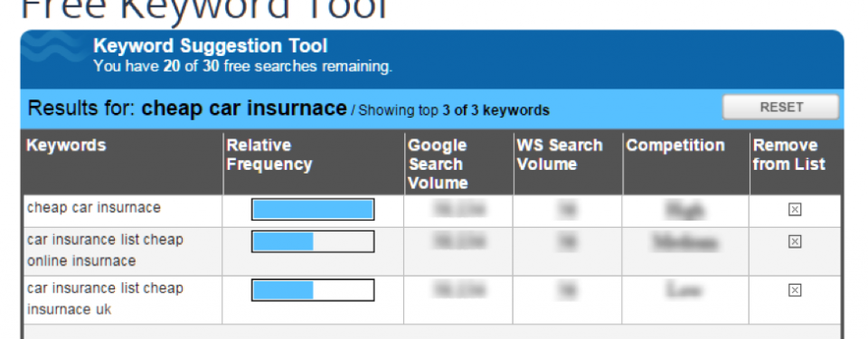This screenshot has width=868, height=339.
Task: Click the free searches remaining notice
Action: click(x=242, y=67)
